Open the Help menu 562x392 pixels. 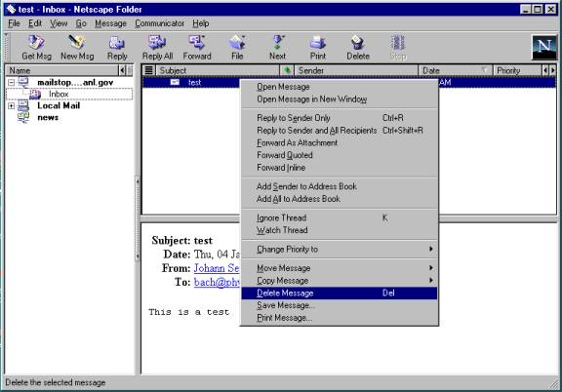(201, 23)
